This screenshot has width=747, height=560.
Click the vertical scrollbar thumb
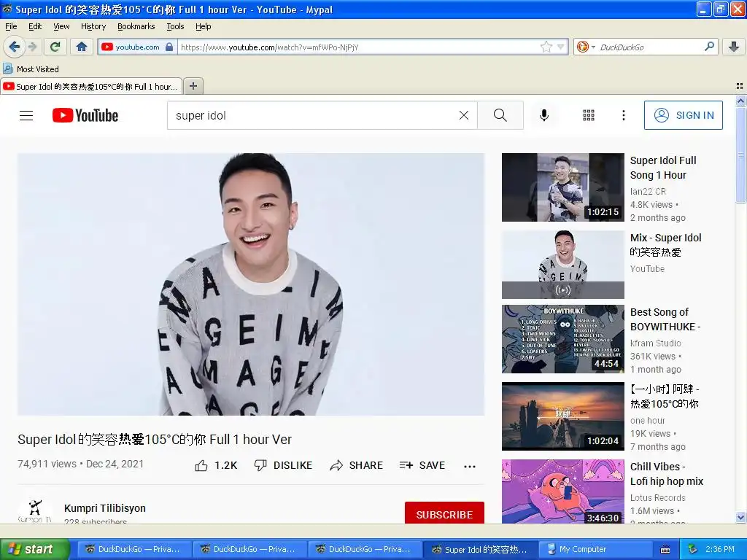pyautogui.click(x=740, y=155)
